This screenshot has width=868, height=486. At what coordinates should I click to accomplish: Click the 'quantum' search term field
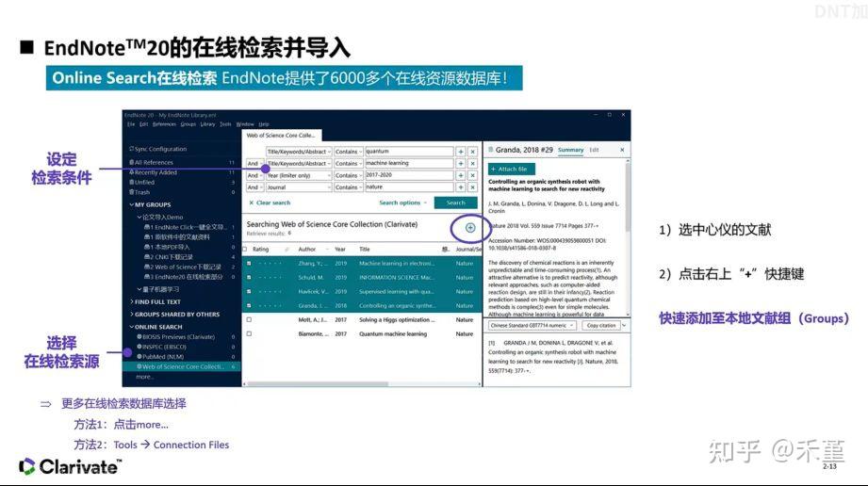[409, 152]
